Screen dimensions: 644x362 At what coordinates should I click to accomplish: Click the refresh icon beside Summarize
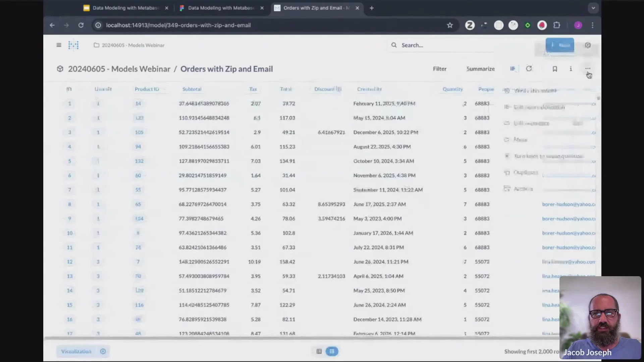click(529, 69)
